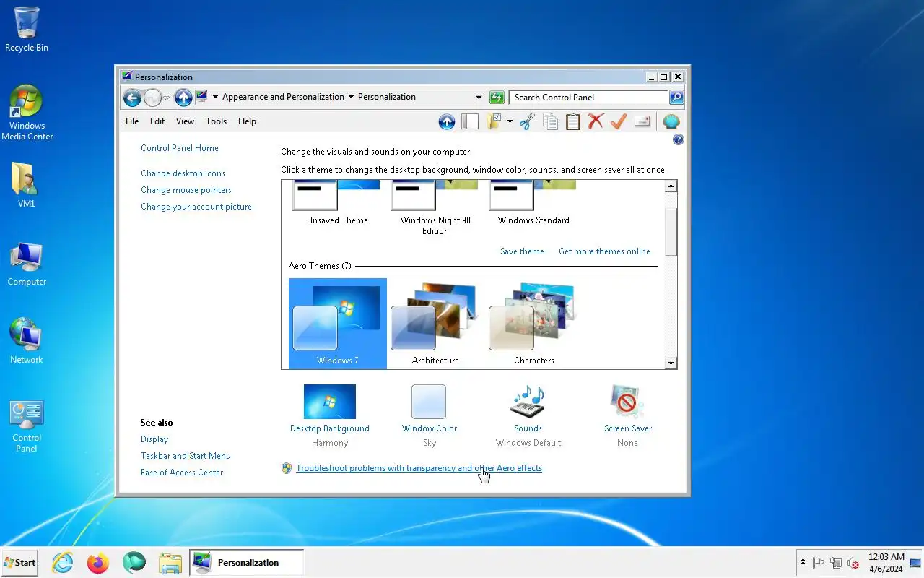This screenshot has width=924, height=578.
Task: Open the Edit menu
Action: click(x=157, y=121)
